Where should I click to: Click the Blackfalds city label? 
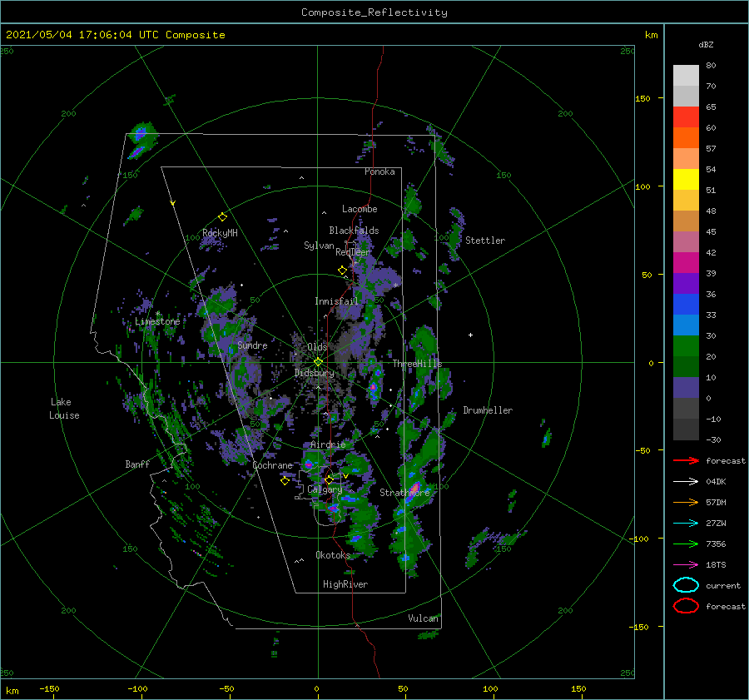point(354,231)
